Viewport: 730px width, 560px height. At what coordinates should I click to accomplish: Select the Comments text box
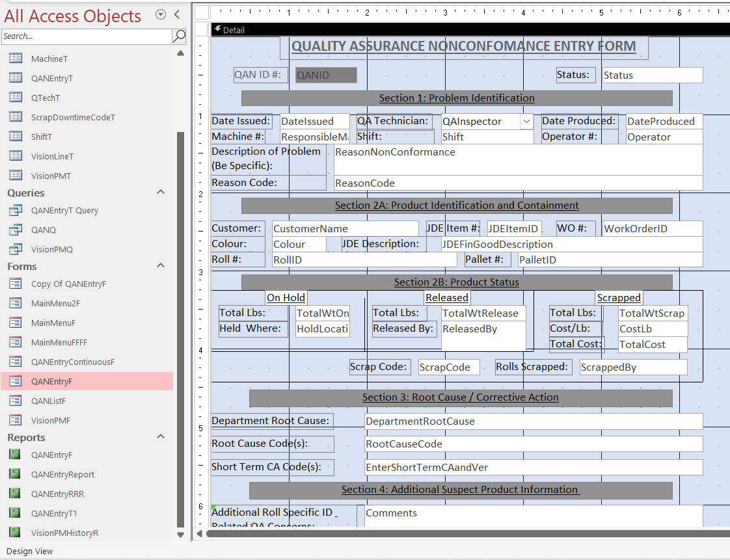click(x=534, y=516)
